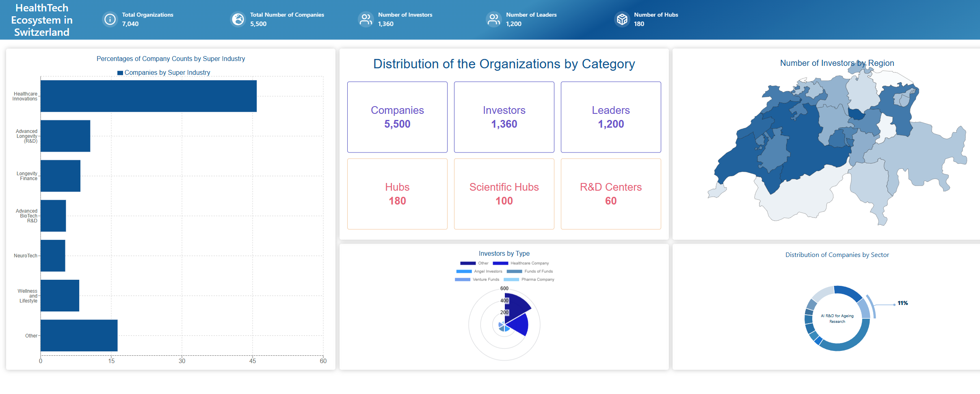This screenshot has height=394, width=980.
Task: Click the Other bar in the bar chart
Action: (x=79, y=335)
